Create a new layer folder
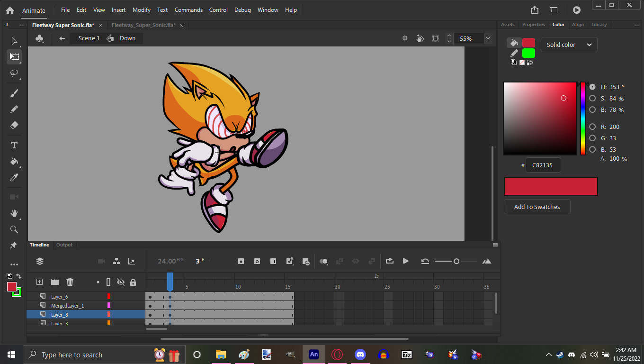The height and width of the screenshot is (364, 644). pos(55,282)
